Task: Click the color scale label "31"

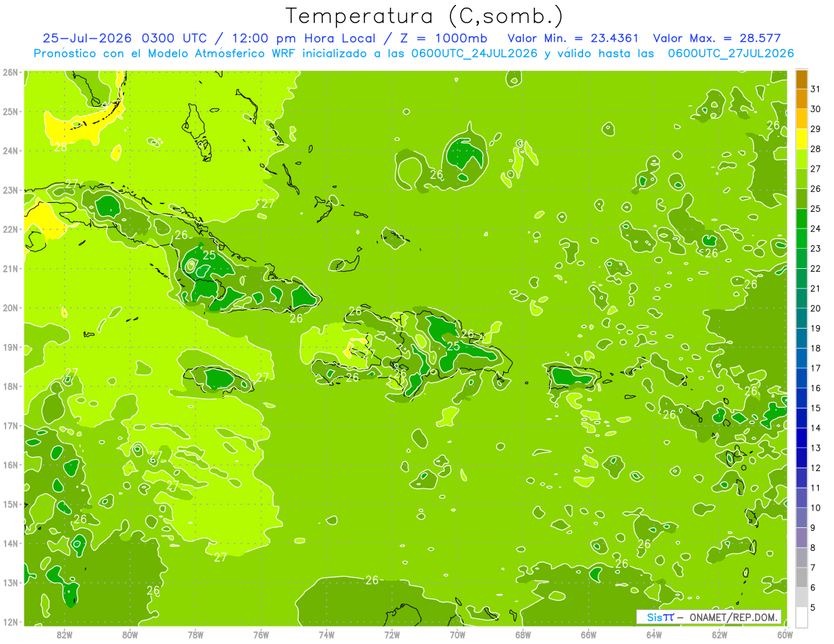Action: click(816, 89)
